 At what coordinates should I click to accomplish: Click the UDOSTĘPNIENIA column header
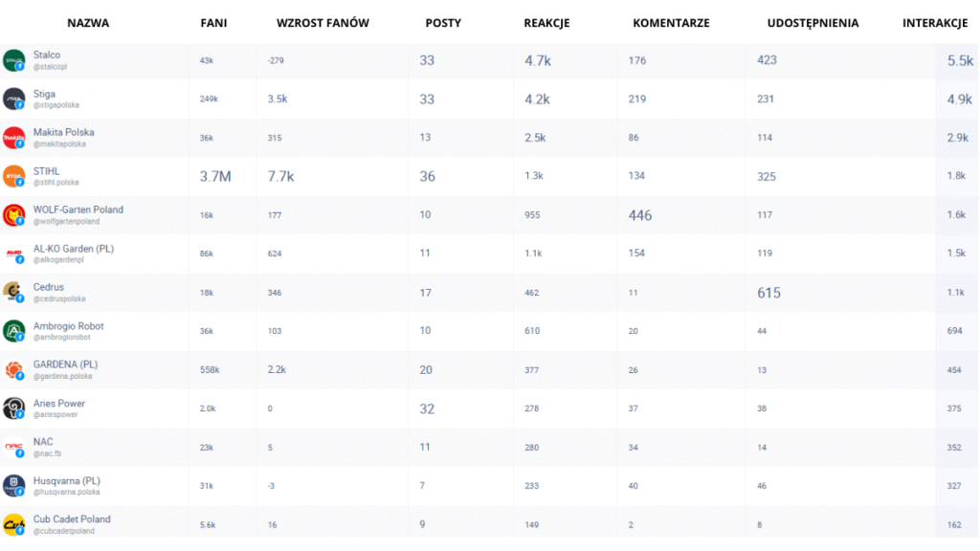coord(813,23)
